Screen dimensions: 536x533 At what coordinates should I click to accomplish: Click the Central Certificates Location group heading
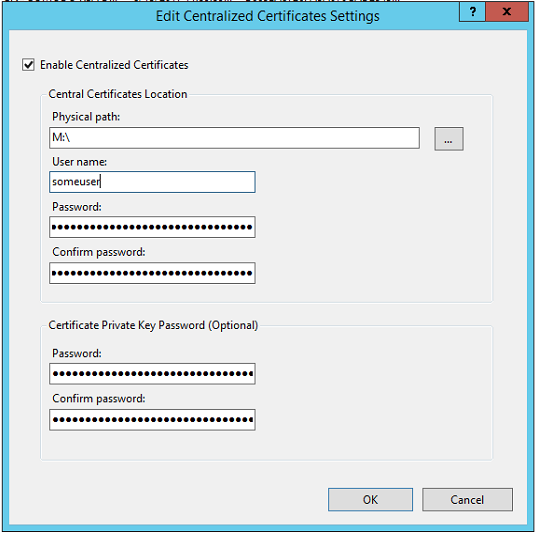[118, 94]
